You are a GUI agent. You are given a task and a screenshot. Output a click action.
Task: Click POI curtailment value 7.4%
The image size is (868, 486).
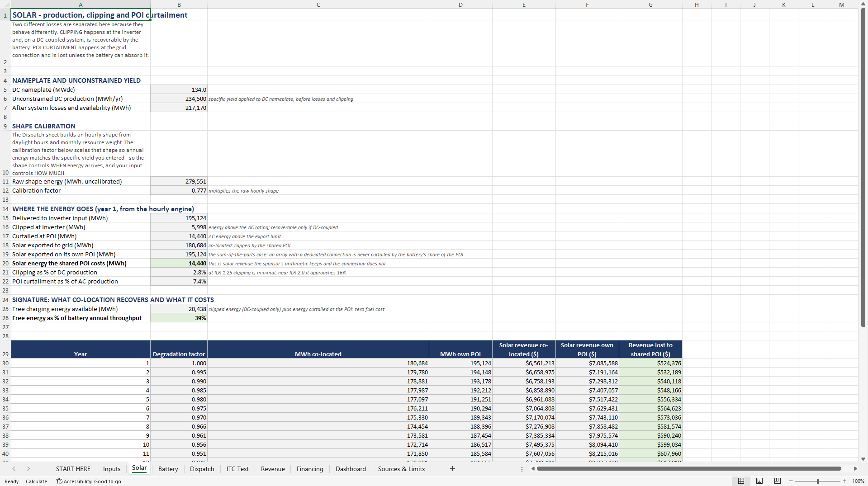pyautogui.click(x=179, y=281)
